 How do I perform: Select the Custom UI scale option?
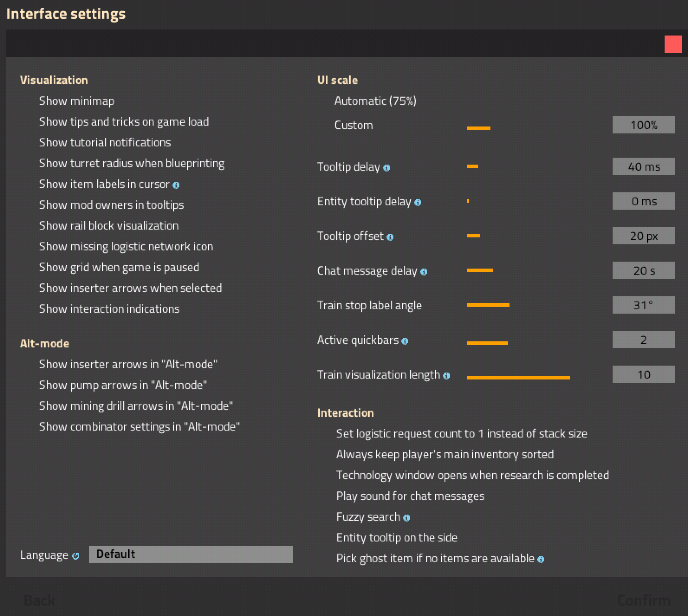pyautogui.click(x=354, y=125)
